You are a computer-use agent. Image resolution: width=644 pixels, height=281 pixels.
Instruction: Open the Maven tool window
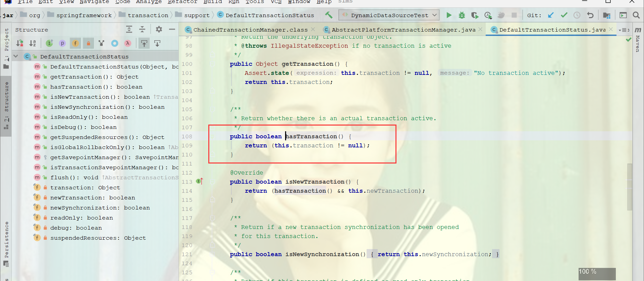(638, 40)
